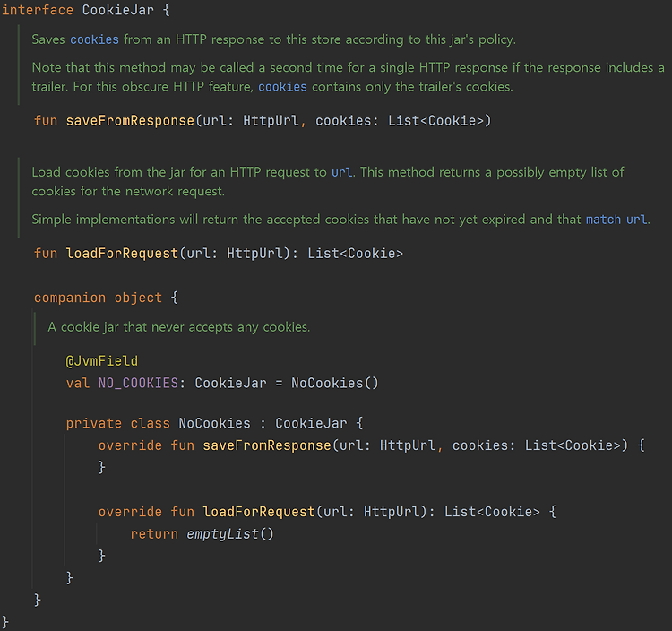The height and width of the screenshot is (631, 672).
Task: Click the 'interface' keyword
Action: click(38, 10)
